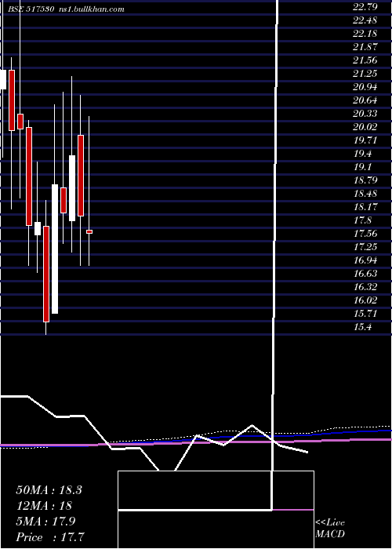This screenshot has width=392, height=549.
Task: Click the 15.4 price axis label
Action: pos(362,326)
